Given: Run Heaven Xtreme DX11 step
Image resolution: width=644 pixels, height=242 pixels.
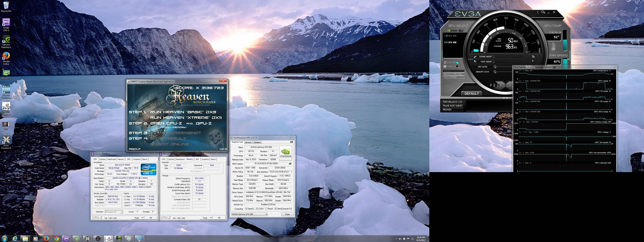Looking at the screenshot, I should point(186,117).
